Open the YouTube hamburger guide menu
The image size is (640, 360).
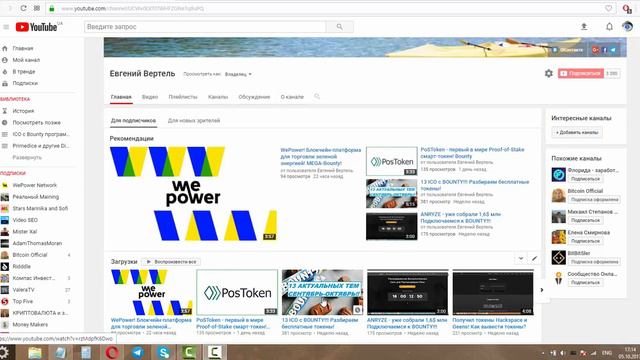(6, 27)
